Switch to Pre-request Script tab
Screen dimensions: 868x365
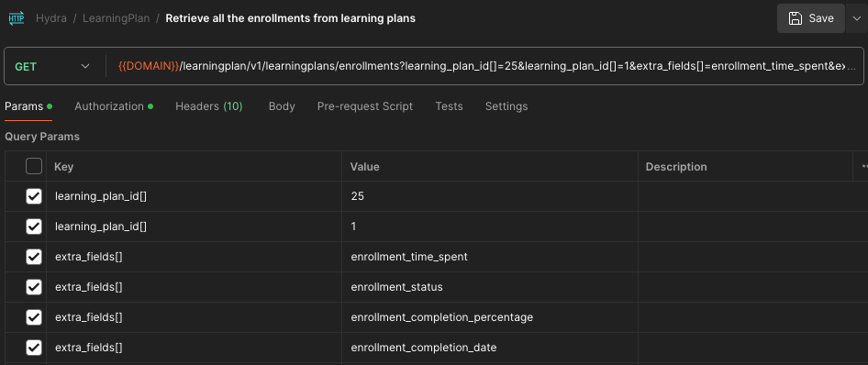[x=365, y=106]
